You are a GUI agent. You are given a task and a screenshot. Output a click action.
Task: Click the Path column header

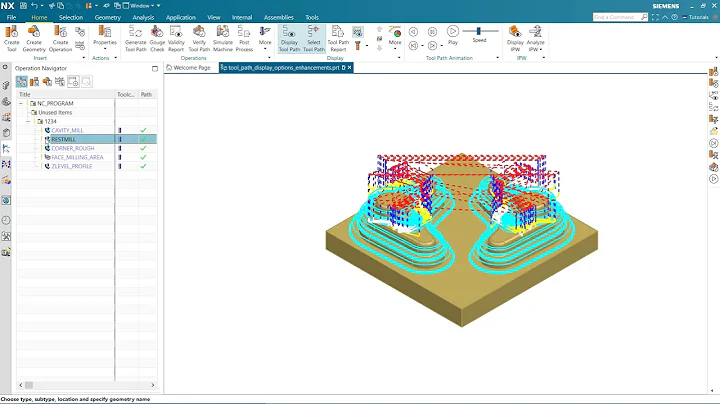click(147, 94)
